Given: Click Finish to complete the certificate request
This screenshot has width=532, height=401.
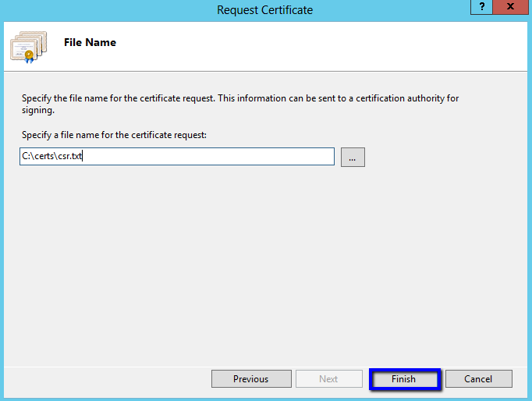Looking at the screenshot, I should pos(404,379).
